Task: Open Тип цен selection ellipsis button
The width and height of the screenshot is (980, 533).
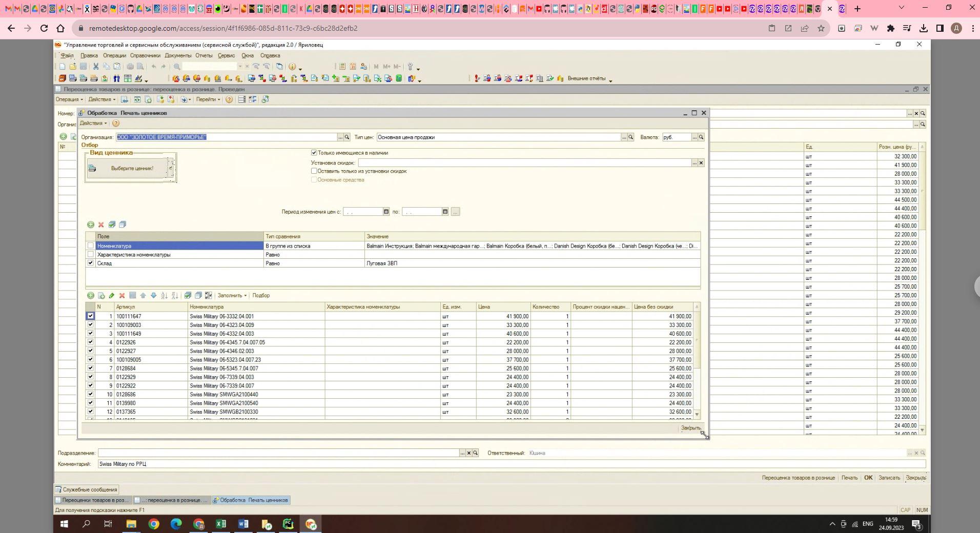Action: click(624, 137)
